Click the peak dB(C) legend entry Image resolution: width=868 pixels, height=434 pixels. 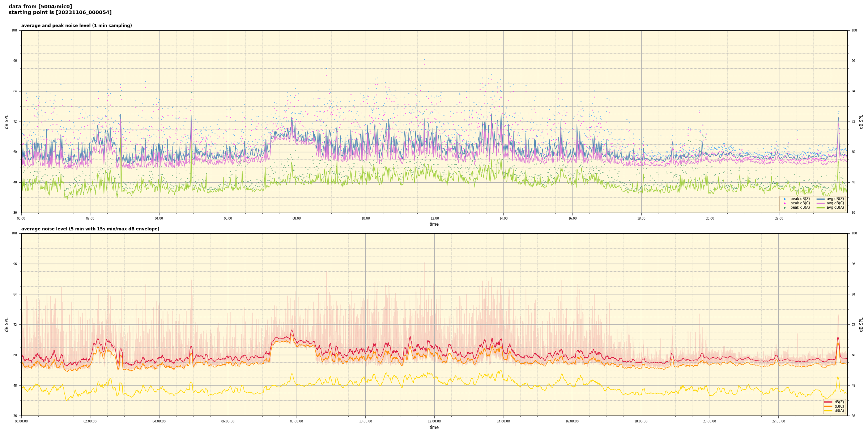coord(800,203)
